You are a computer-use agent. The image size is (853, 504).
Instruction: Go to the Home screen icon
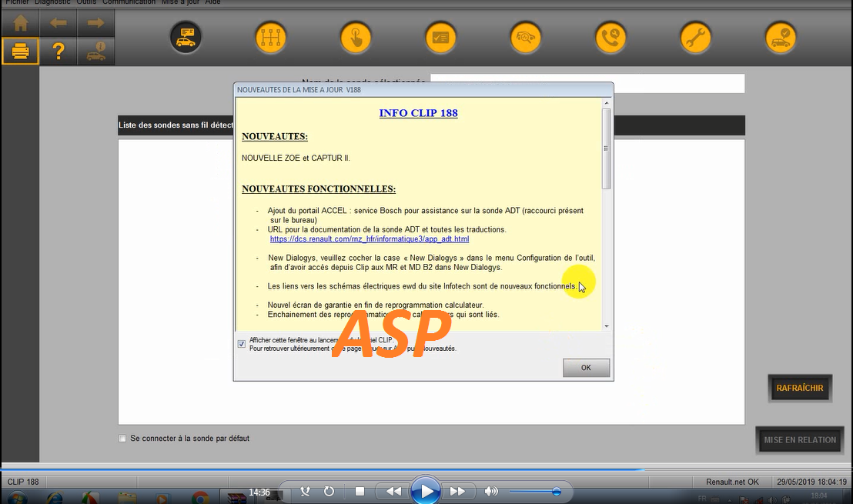click(x=20, y=23)
